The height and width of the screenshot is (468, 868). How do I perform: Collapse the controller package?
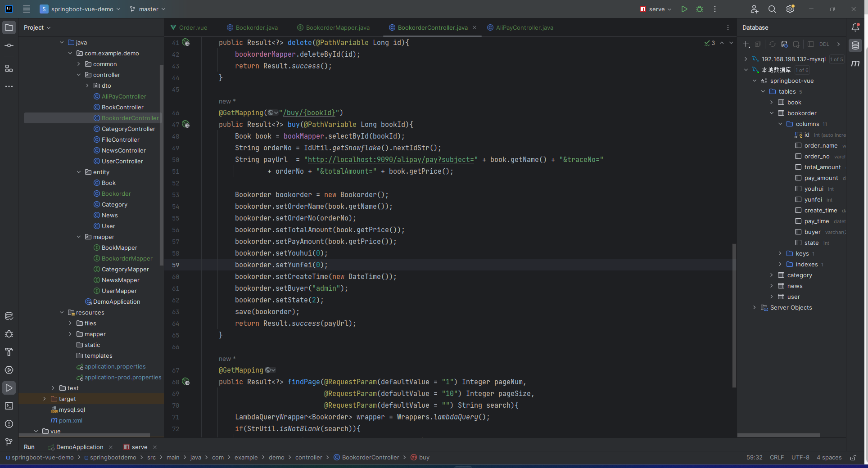[79, 75]
